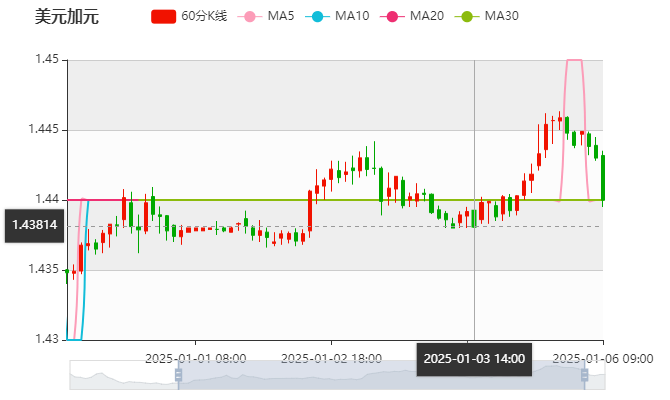Image resolution: width=670 pixels, height=400 pixels.
Task: Click the pink MA5 legend marker icon
Action: click(249, 16)
